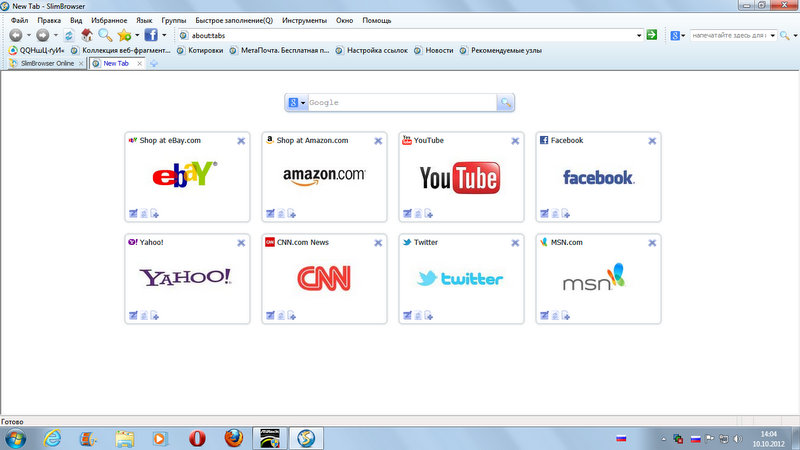Open the toolbar search box history dropdown

pyautogui.click(x=772, y=35)
